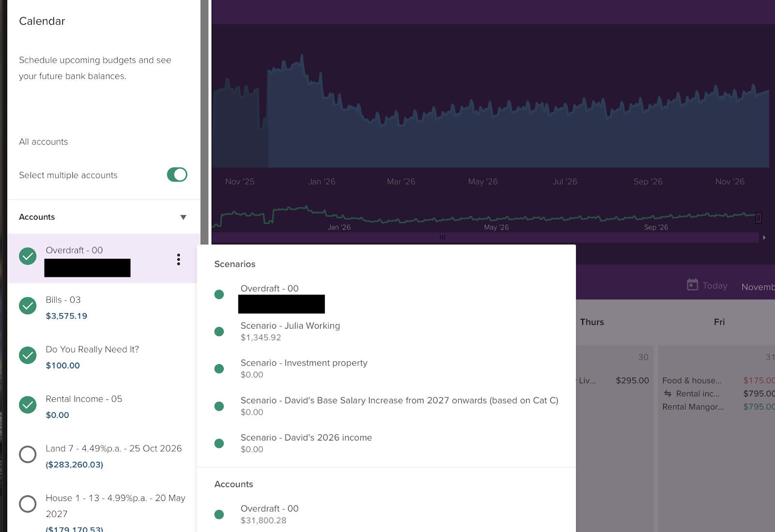Collapse the Accounts section dropdown arrow
The height and width of the screenshot is (532, 775).
[x=183, y=217]
